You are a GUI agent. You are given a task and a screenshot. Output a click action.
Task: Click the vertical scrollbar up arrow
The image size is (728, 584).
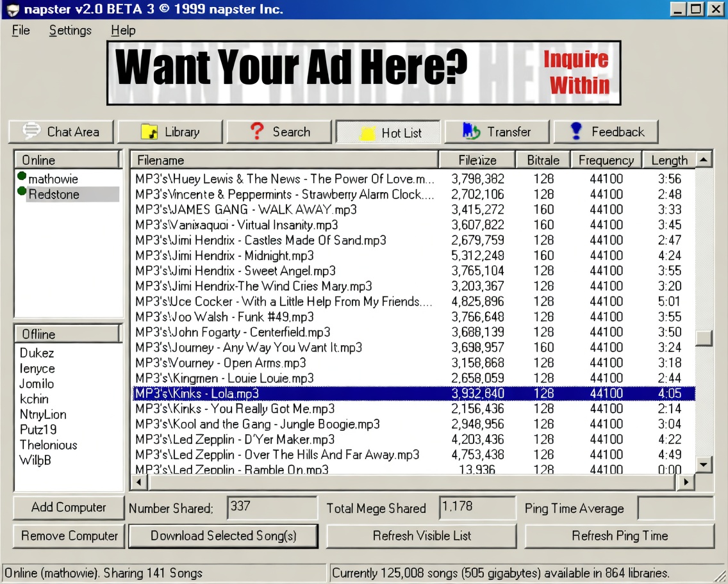704,160
